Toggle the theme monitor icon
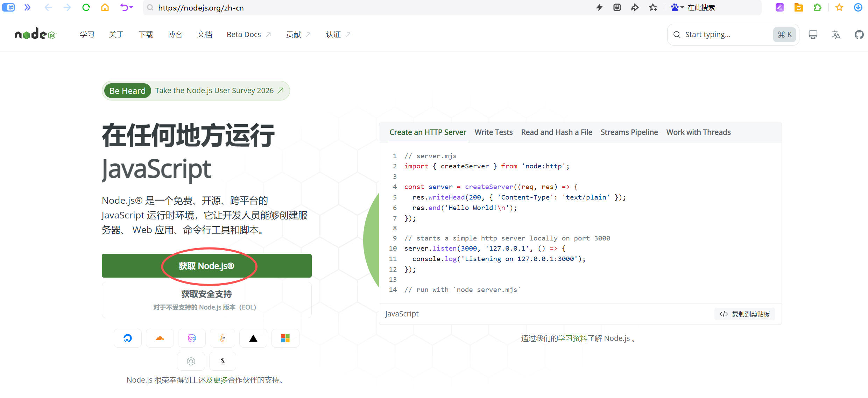Viewport: 868px width, 398px height. click(813, 35)
